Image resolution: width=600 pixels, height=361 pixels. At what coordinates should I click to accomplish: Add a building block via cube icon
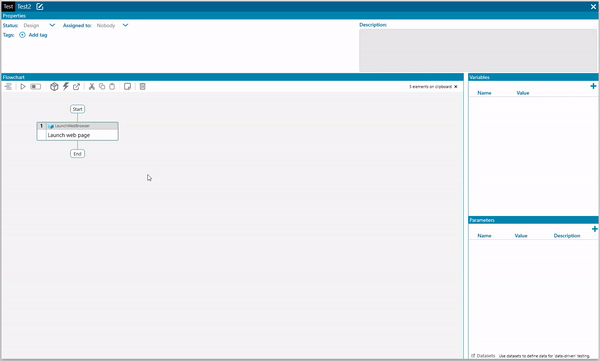coord(54,87)
